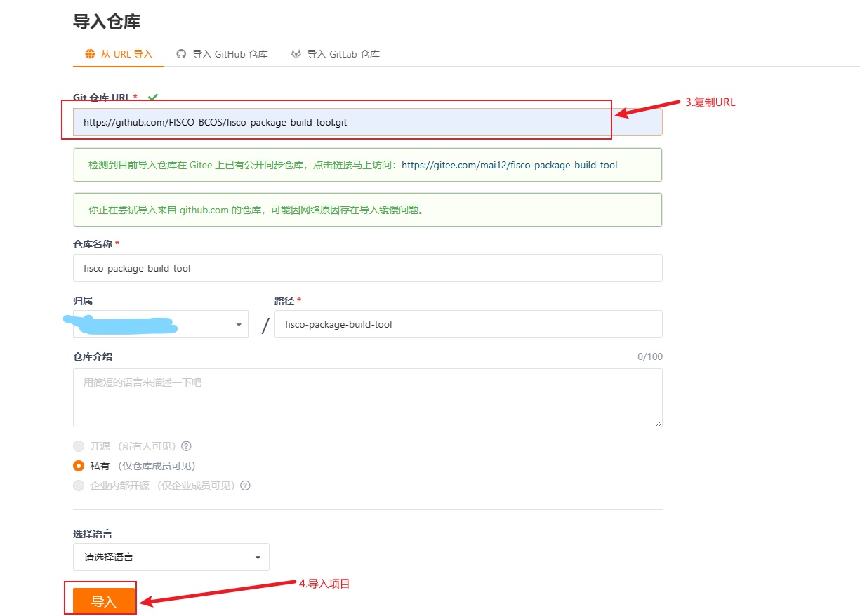This screenshot has height=616, width=860.
Task: Click the 路径 input field
Action: pyautogui.click(x=468, y=324)
